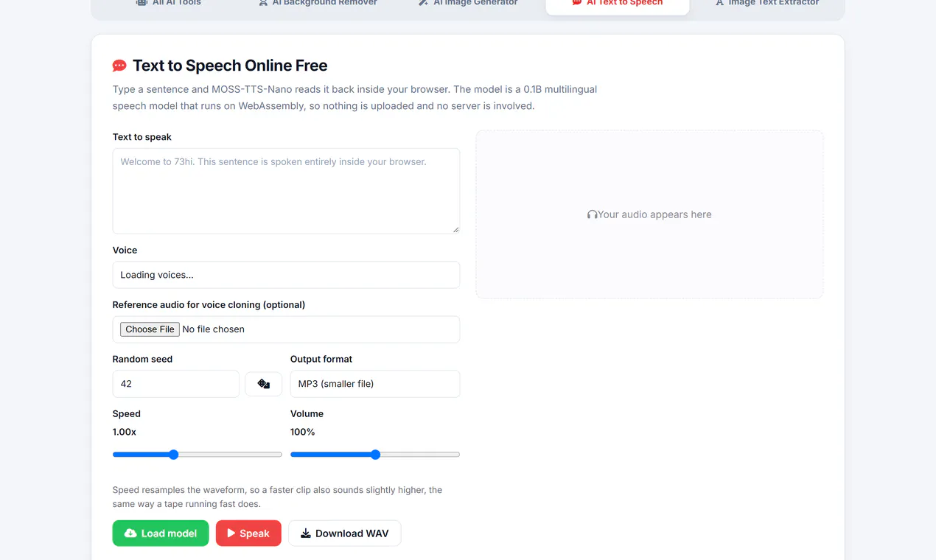Click Choose File for reference audio

tap(150, 329)
